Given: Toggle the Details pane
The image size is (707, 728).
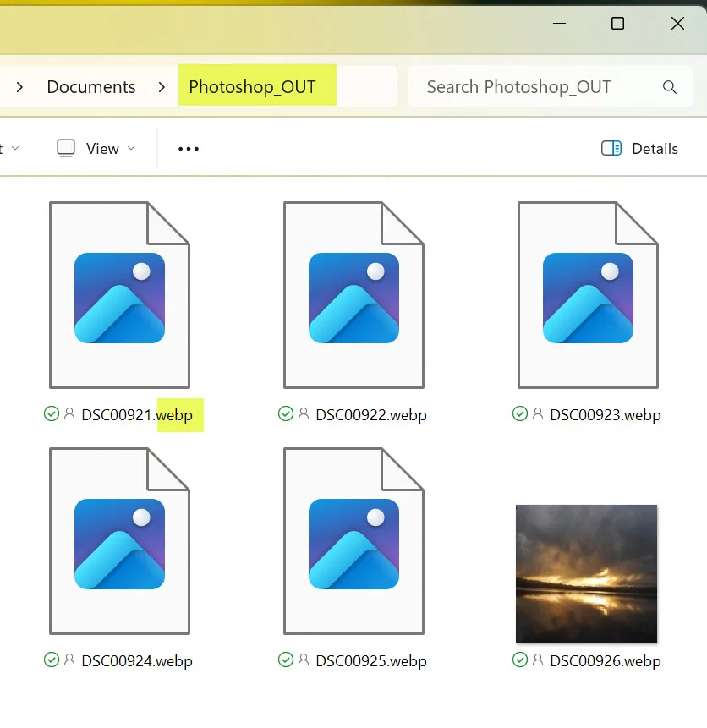Looking at the screenshot, I should pyautogui.click(x=639, y=149).
